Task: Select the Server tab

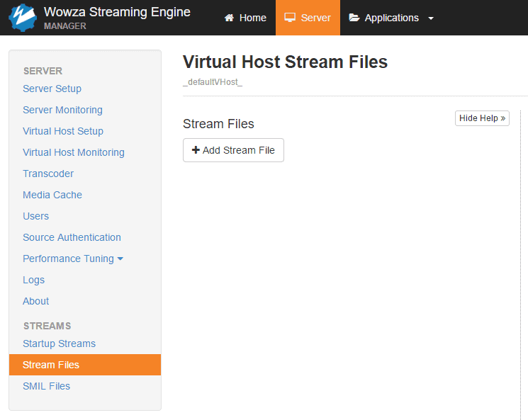Action: (308, 18)
